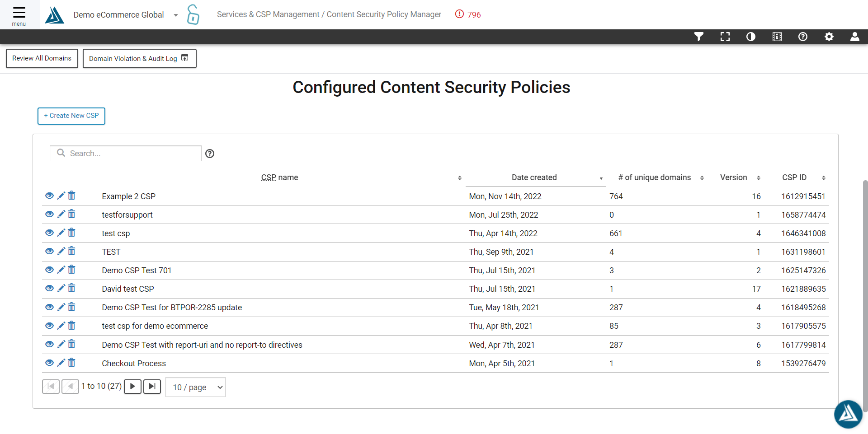868x434 pixels.
Task: Edit BTPOR-2285 update policy
Action: click(61, 307)
